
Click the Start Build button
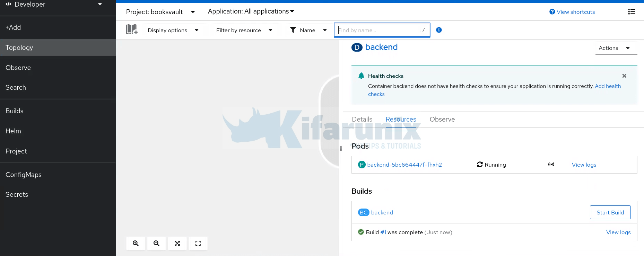click(610, 213)
